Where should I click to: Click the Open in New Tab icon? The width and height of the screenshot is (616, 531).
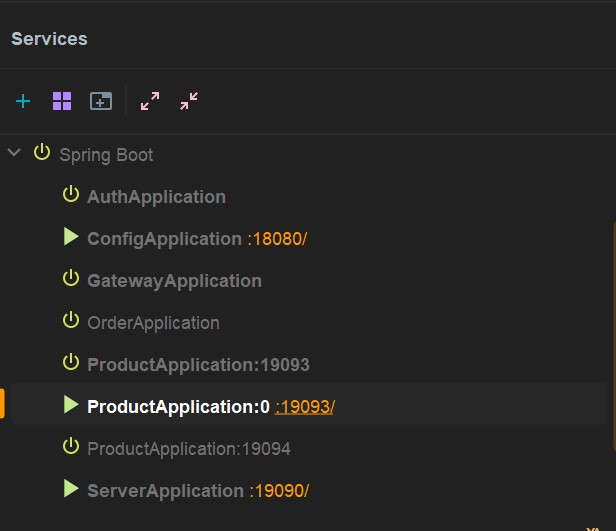click(101, 101)
